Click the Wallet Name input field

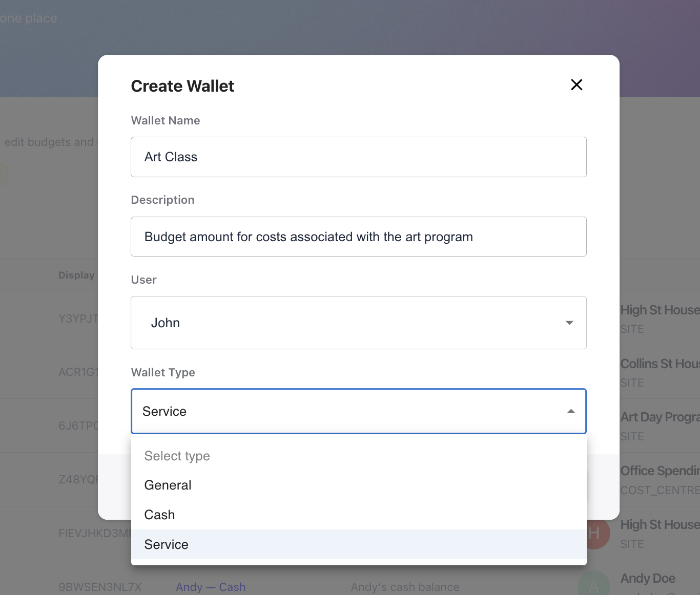tap(358, 157)
